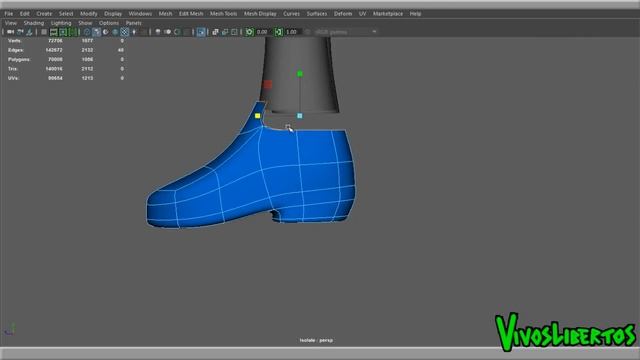Viewport: 640px width, 360px height.
Task: Open the Mesh Display menu
Action: click(260, 13)
